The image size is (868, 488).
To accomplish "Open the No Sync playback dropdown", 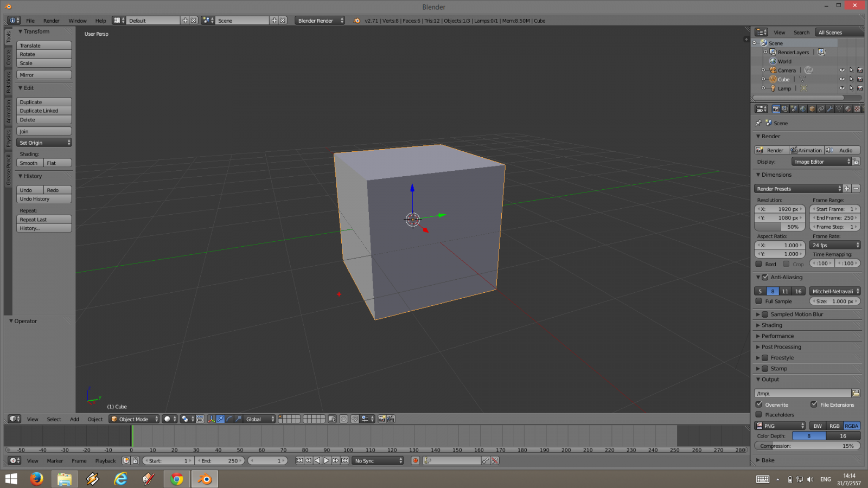I will tap(378, 460).
